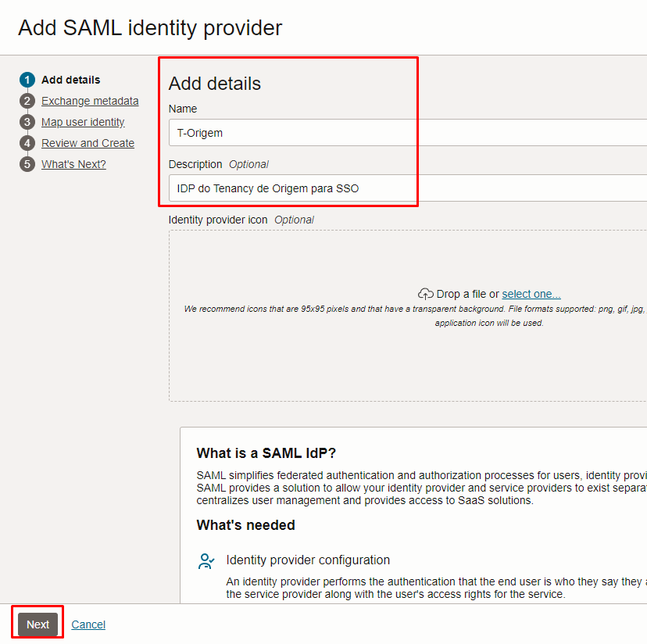
Task: Click the Name field containing T-Origem
Action: point(408,133)
